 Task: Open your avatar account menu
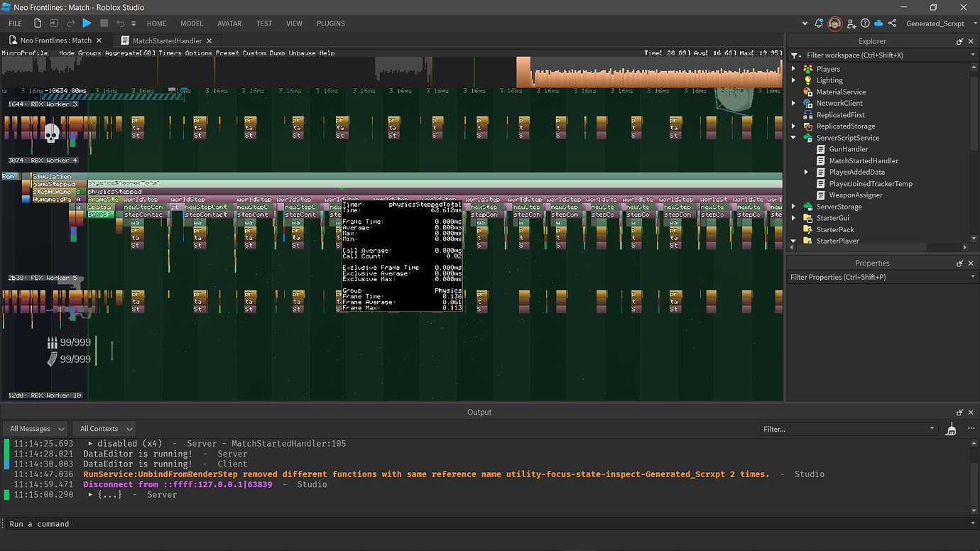pyautogui.click(x=834, y=23)
